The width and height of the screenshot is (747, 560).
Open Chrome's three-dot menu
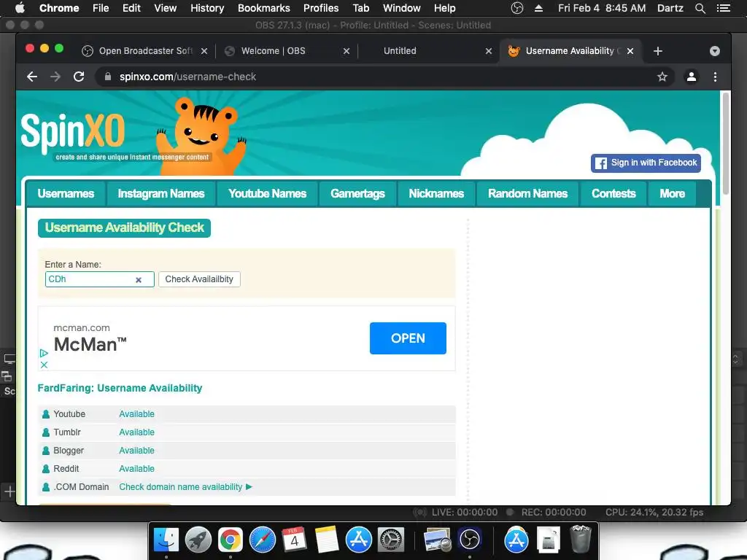[715, 77]
